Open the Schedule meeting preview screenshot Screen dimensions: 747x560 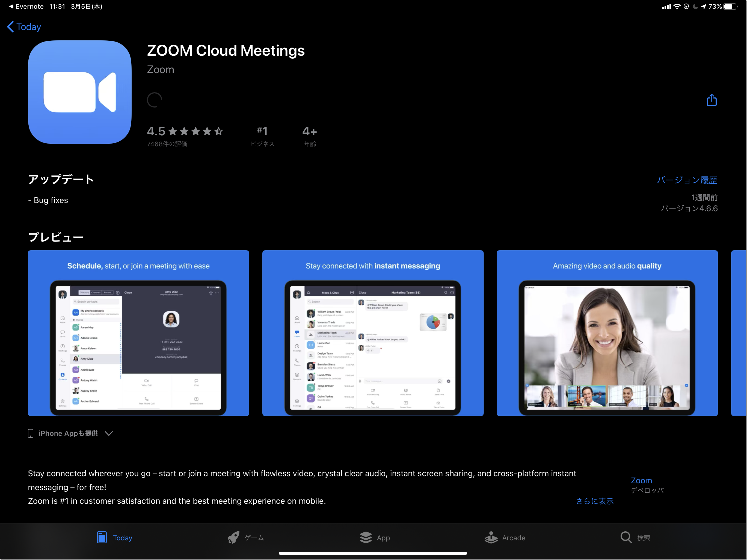138,333
